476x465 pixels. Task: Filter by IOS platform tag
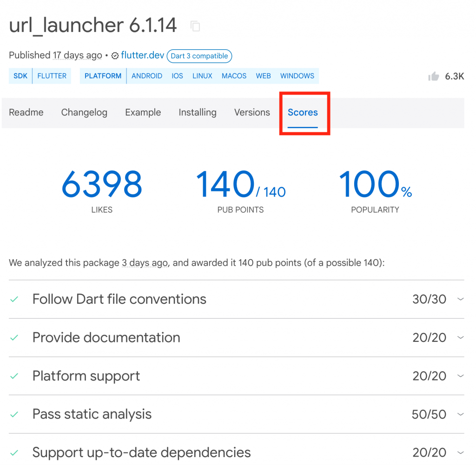click(x=177, y=76)
